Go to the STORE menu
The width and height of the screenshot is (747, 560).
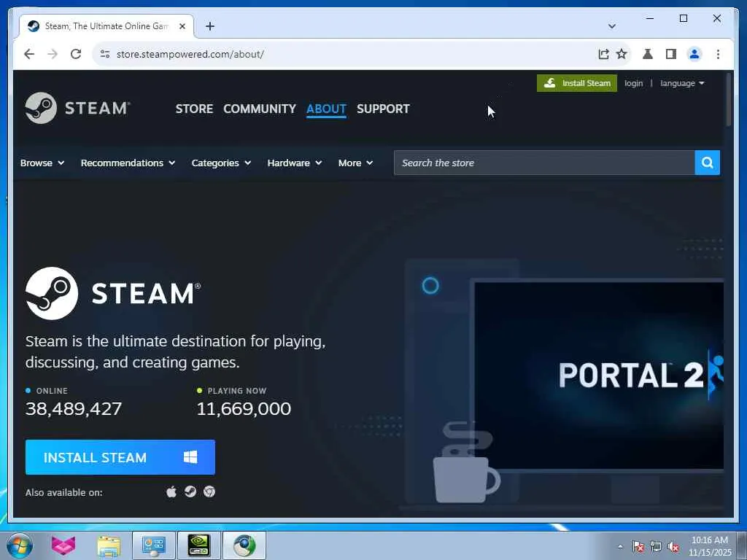pyautogui.click(x=194, y=109)
